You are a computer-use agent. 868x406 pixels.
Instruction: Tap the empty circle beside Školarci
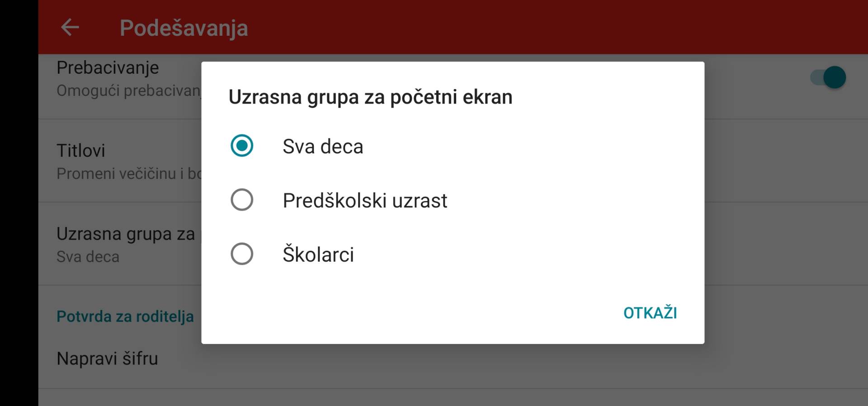pos(242,254)
